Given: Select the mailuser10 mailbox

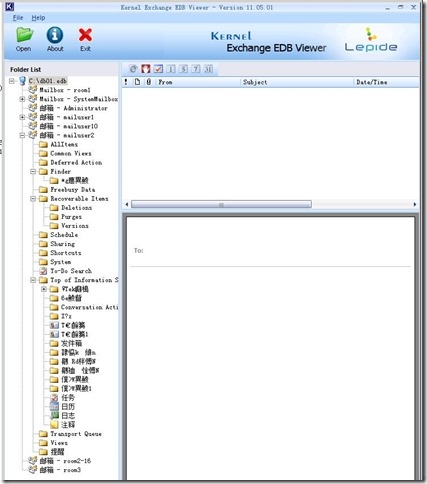Looking at the screenshot, I should pyautogui.click(x=69, y=126).
